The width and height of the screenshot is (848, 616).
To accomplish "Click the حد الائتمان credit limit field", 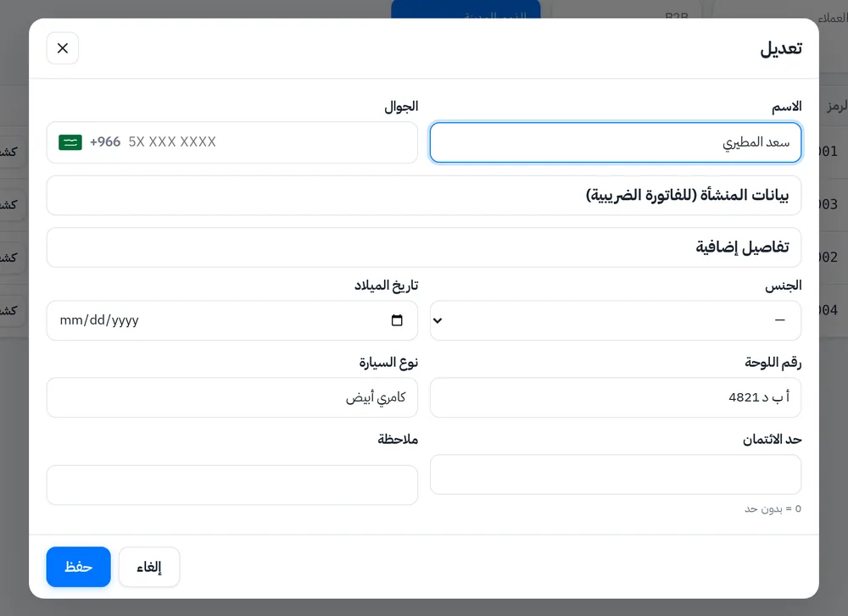I will tap(616, 474).
